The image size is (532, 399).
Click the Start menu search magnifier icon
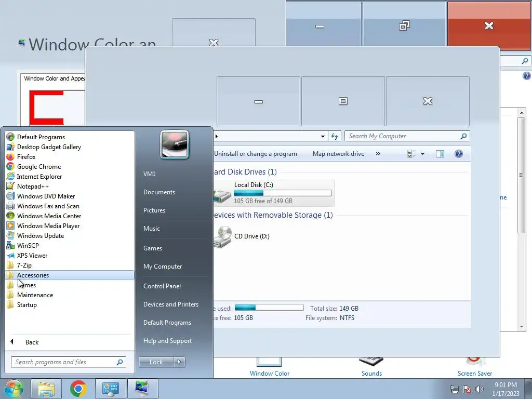click(x=120, y=362)
